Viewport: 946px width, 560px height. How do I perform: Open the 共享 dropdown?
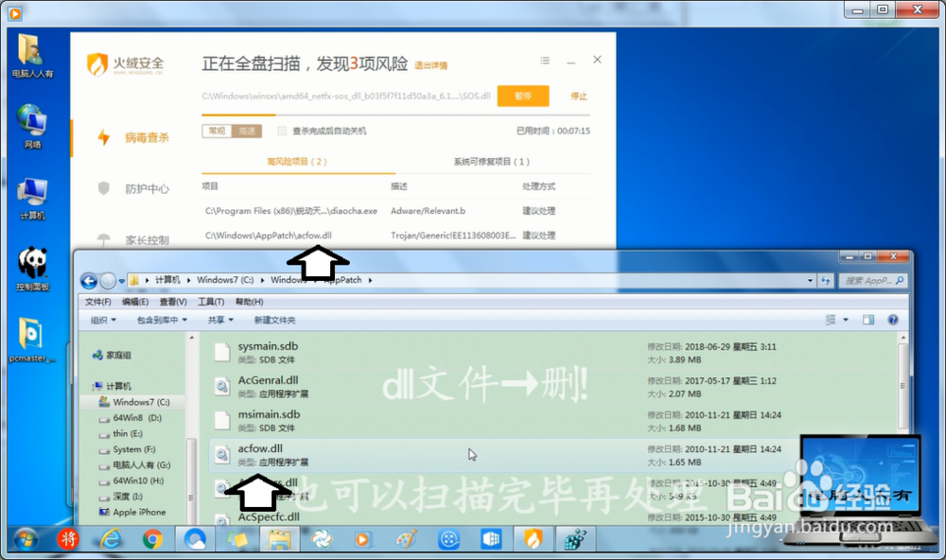pyautogui.click(x=220, y=320)
